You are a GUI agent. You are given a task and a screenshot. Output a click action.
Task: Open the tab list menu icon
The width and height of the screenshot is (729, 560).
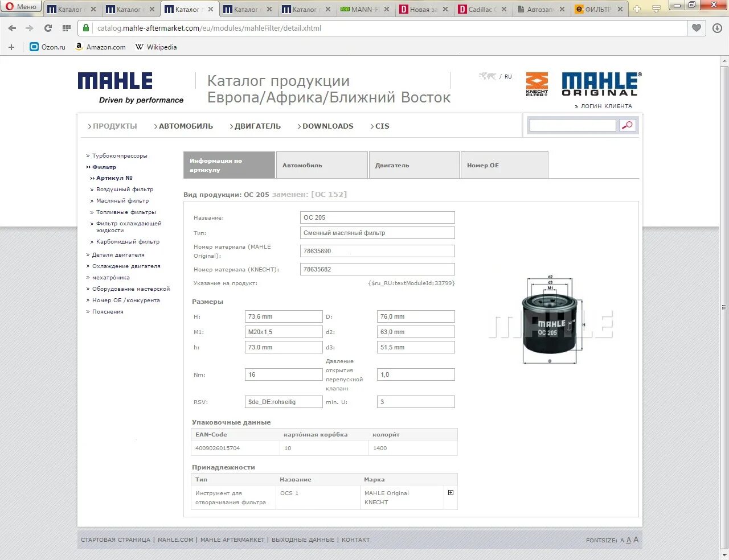(656, 9)
